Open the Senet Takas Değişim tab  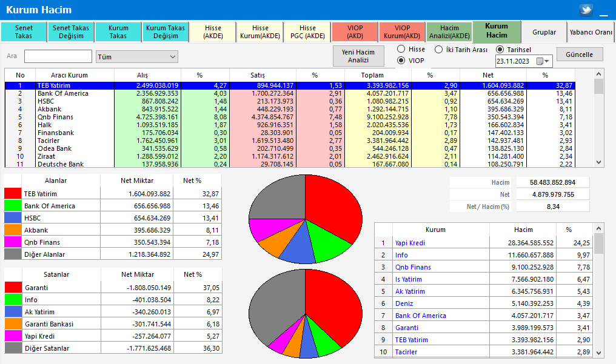71,31
